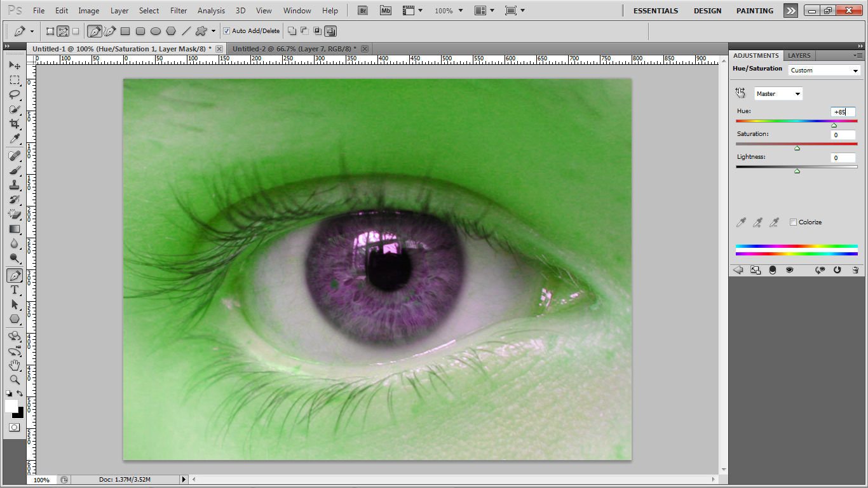This screenshot has height=488, width=868.
Task: Reset to default foreground and background colors
Action: click(x=9, y=394)
